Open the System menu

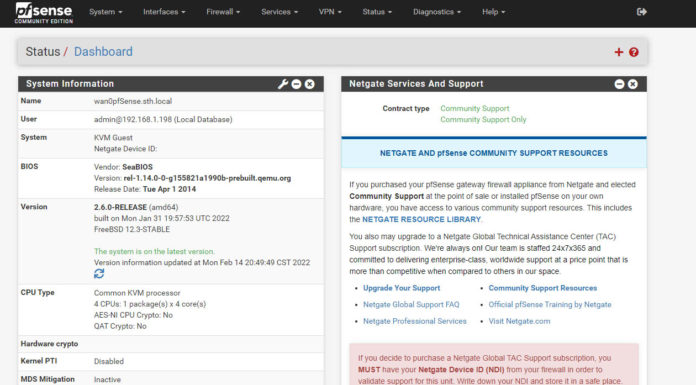[106, 12]
